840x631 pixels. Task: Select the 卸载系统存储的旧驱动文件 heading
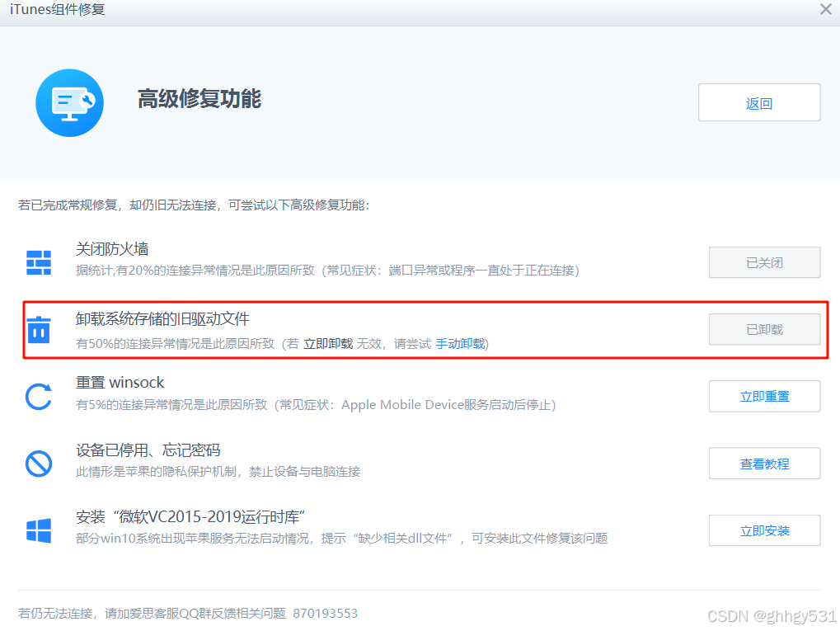click(x=162, y=319)
